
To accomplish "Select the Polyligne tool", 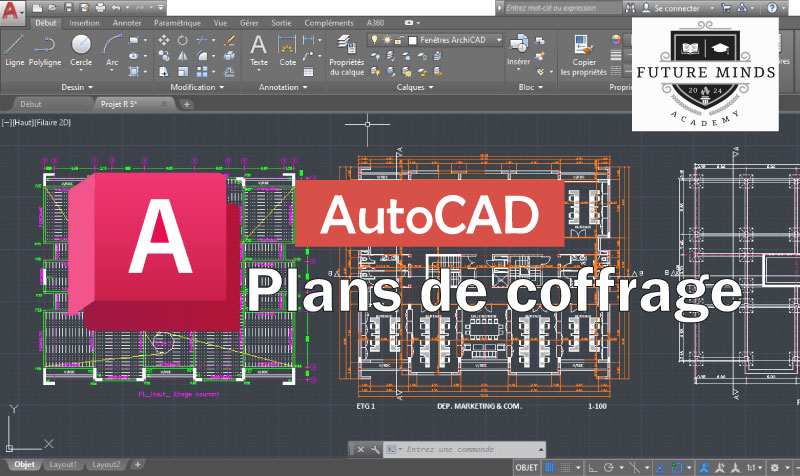I will pyautogui.click(x=45, y=51).
